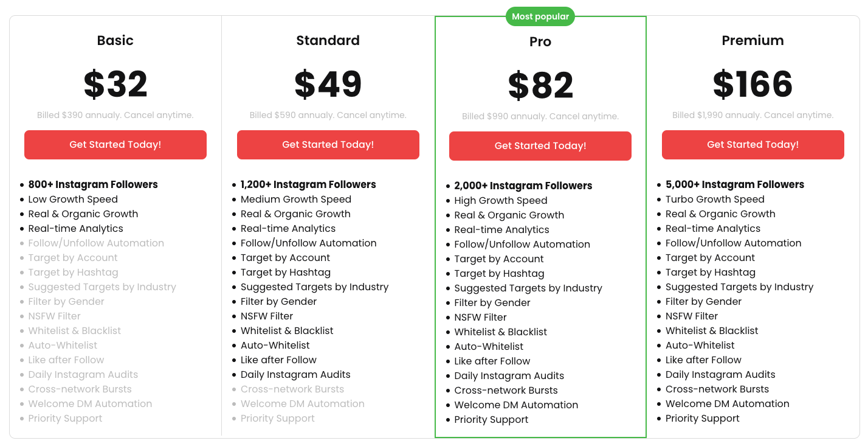Click the $32 price

click(x=115, y=84)
